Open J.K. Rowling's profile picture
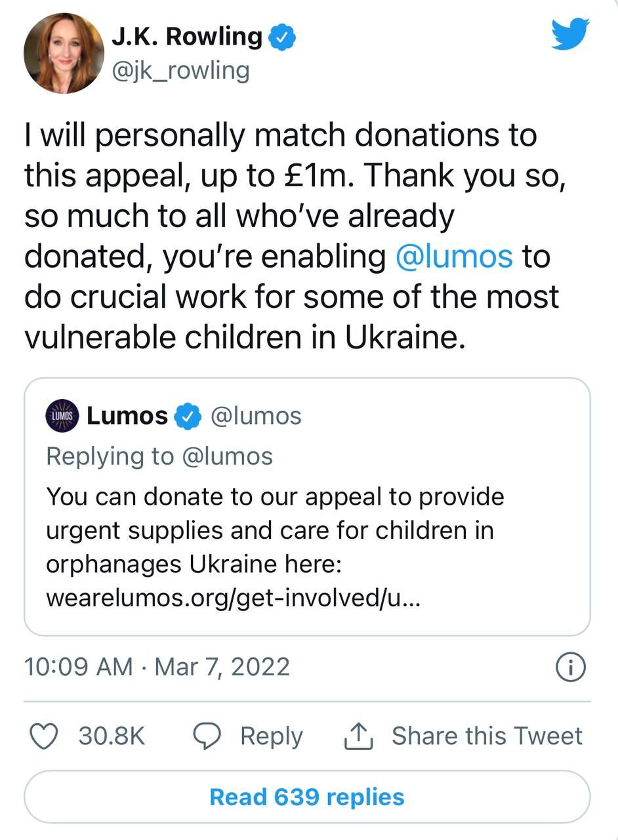This screenshot has width=618, height=840. pyautogui.click(x=64, y=53)
